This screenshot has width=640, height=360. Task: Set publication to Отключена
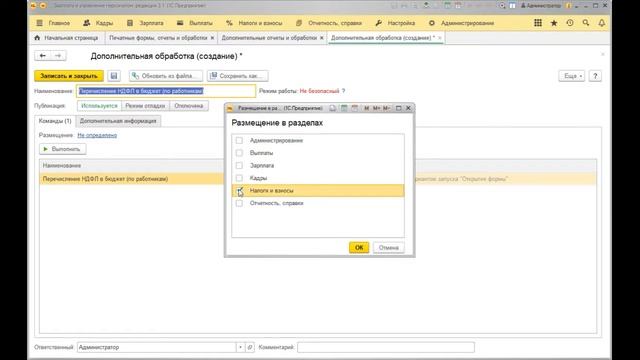(189, 106)
